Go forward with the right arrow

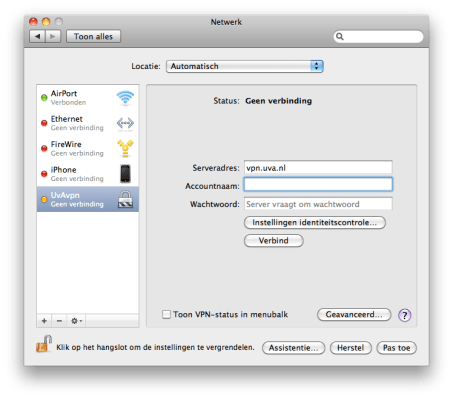(x=53, y=36)
